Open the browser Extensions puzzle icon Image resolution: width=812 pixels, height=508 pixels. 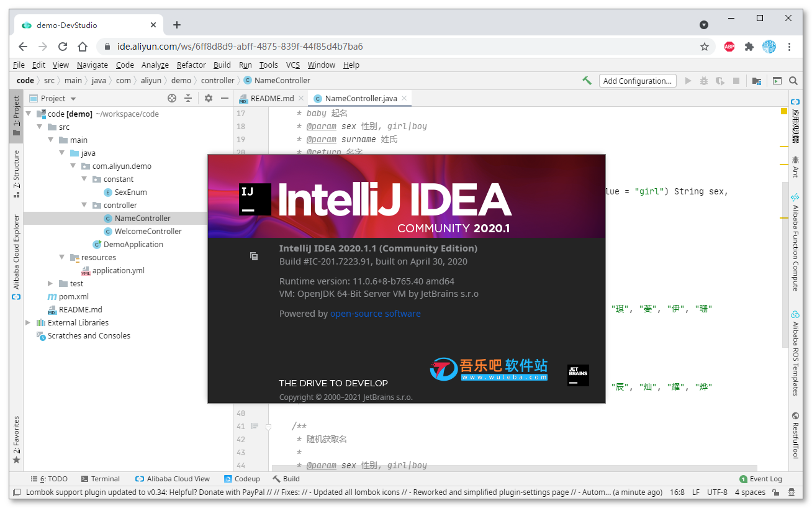pyautogui.click(x=749, y=47)
